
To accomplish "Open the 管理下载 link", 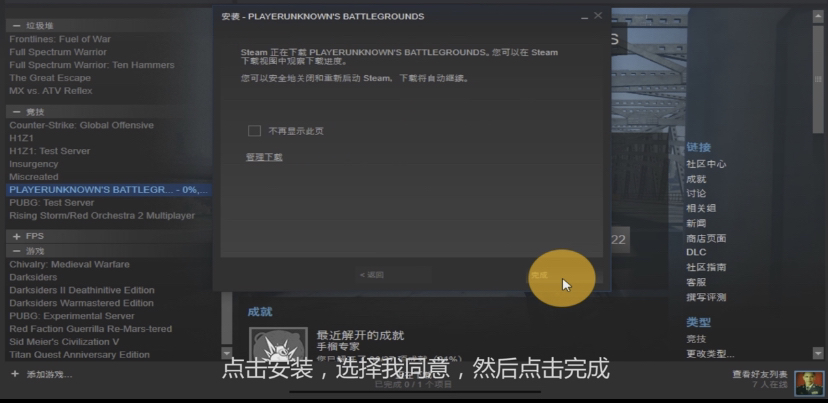I will click(x=264, y=157).
